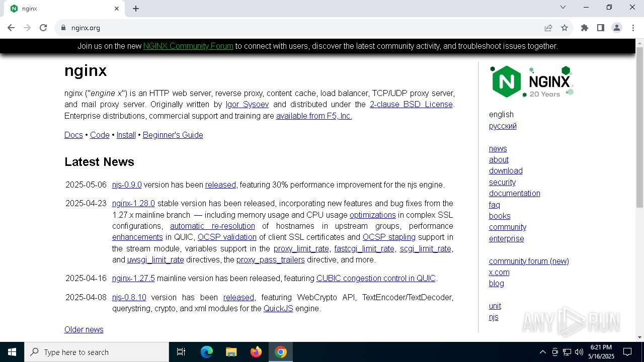Switch language to русский
Viewport: 644px width, 362px height.
pyautogui.click(x=503, y=126)
